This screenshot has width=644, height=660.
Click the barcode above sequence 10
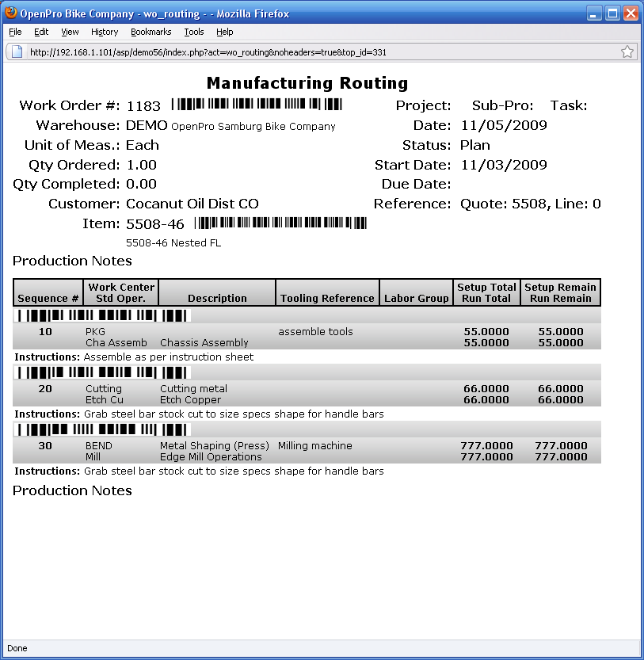coord(103,315)
